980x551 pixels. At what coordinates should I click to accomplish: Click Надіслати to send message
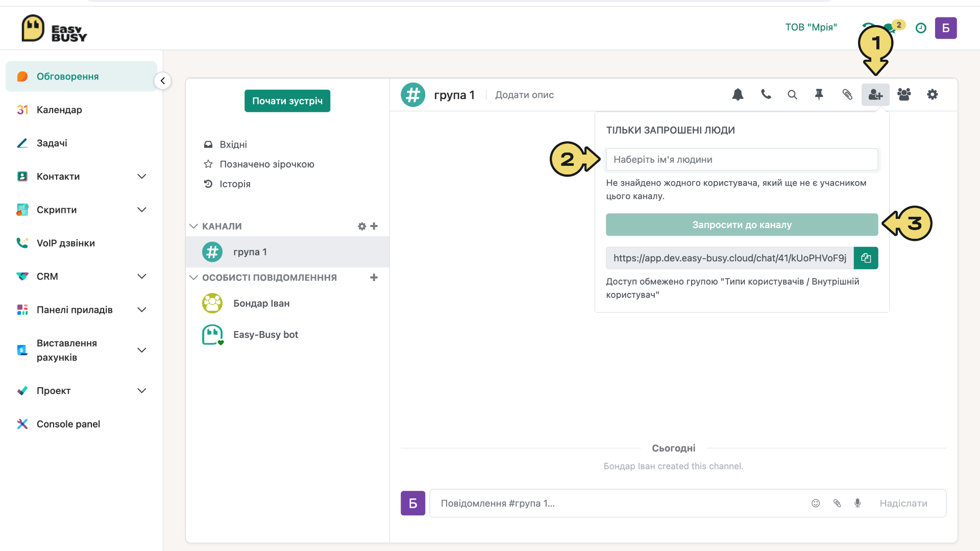pos(903,503)
